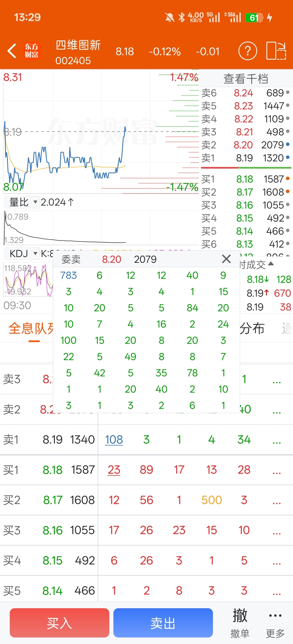Open underlined 23 order in 买1 row
293x644 pixels.
click(x=114, y=470)
